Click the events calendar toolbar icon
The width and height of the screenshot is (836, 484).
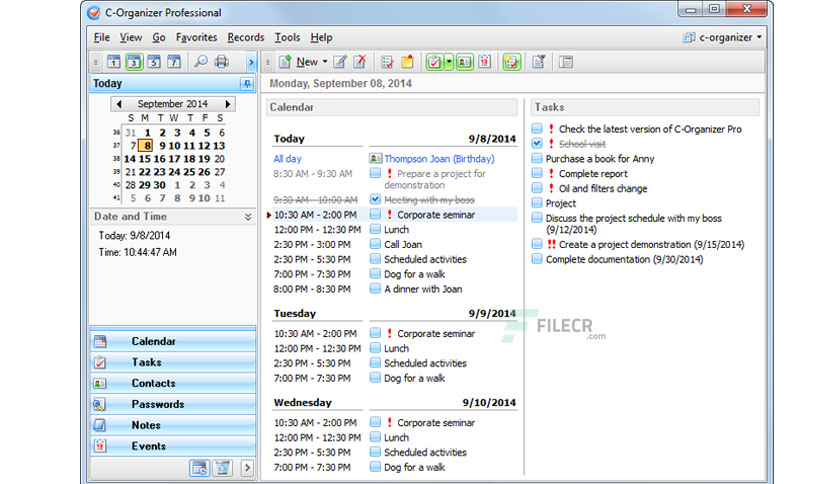click(484, 62)
